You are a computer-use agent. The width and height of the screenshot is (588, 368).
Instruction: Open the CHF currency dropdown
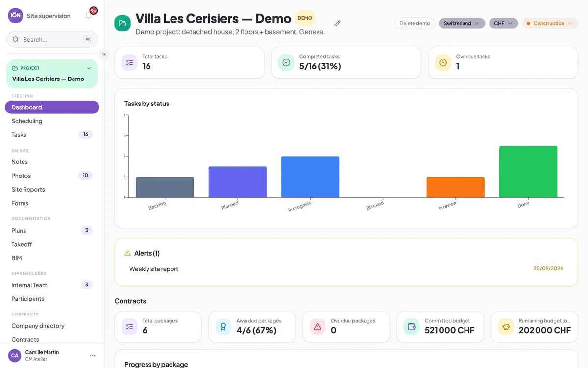[x=503, y=23]
